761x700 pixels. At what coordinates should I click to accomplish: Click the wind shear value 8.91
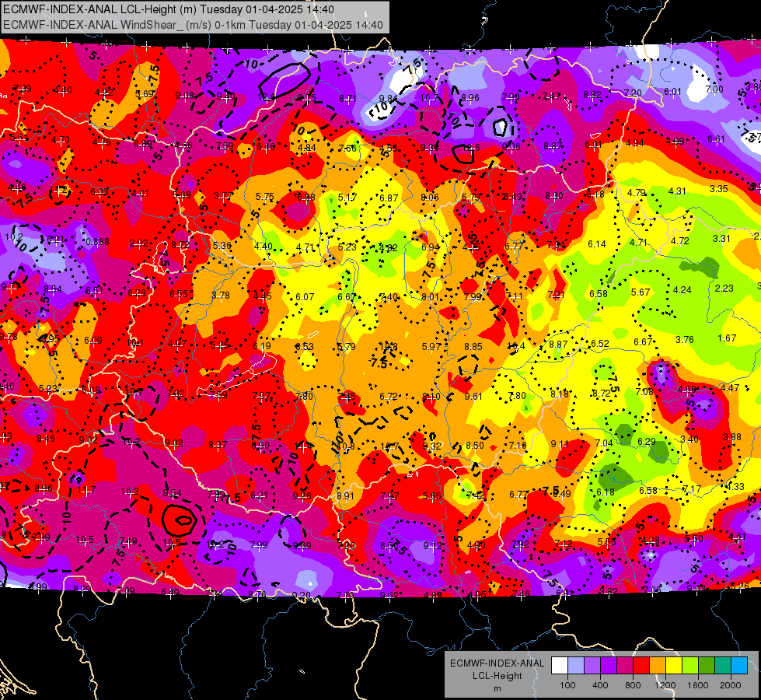[345, 496]
